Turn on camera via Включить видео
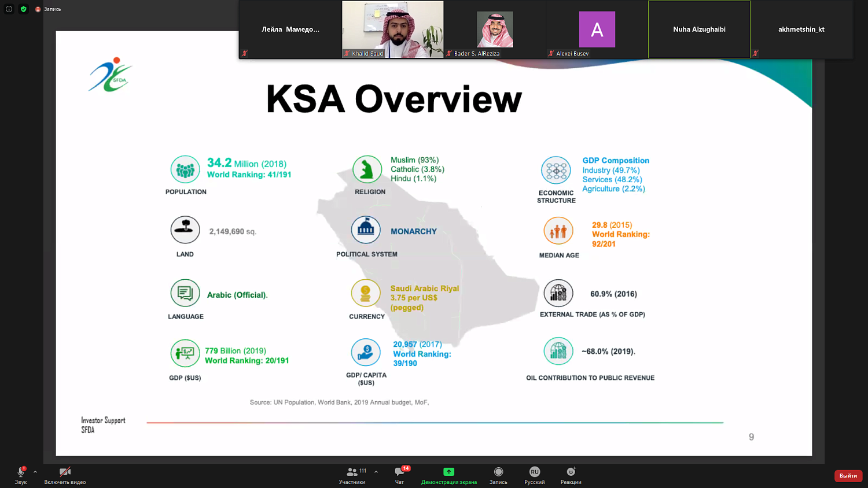The height and width of the screenshot is (488, 868). coord(65,475)
